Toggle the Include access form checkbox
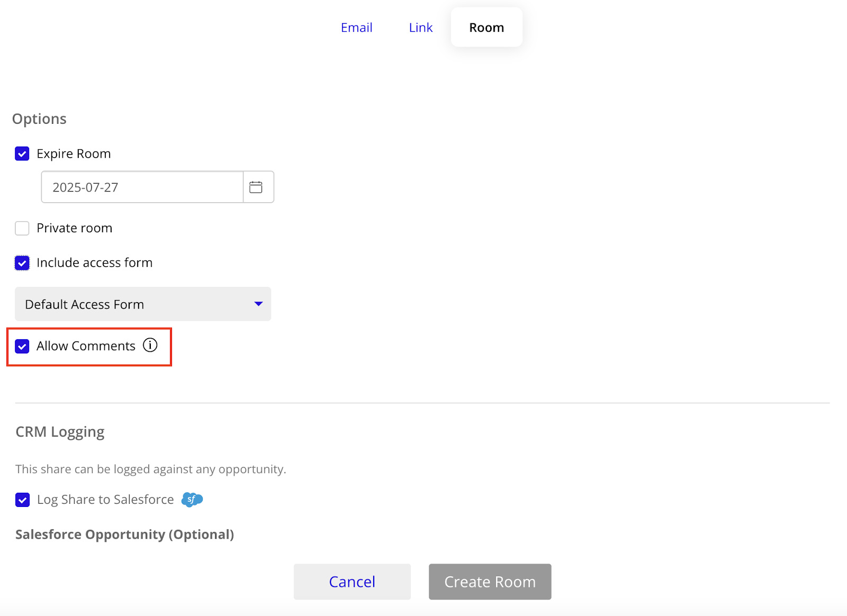Image resolution: width=847 pixels, height=616 pixels. tap(22, 263)
